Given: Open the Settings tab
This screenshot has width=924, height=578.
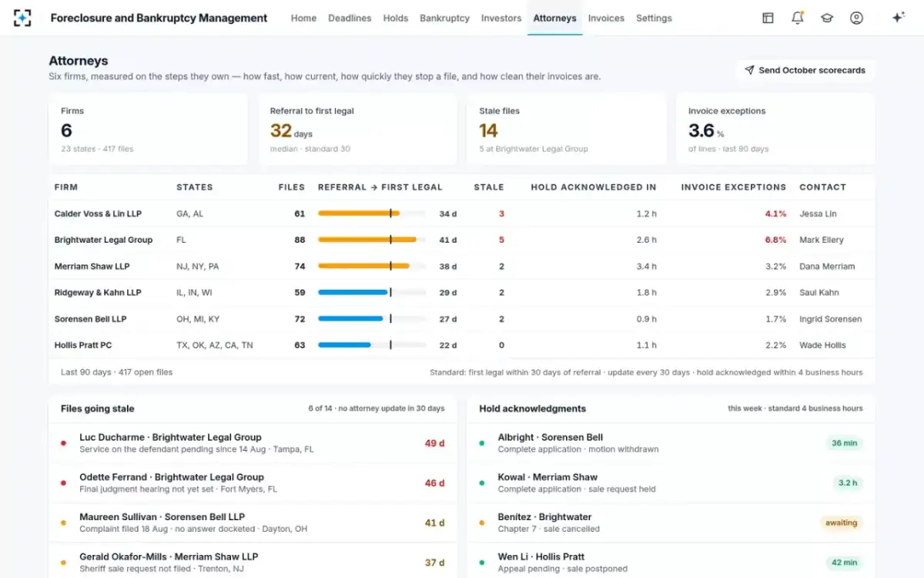Looking at the screenshot, I should [x=654, y=18].
